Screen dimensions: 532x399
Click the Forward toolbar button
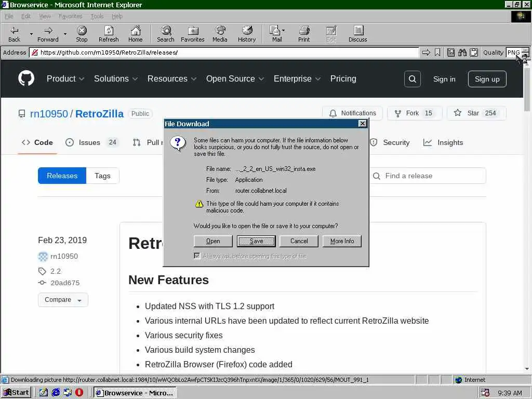coord(48,34)
